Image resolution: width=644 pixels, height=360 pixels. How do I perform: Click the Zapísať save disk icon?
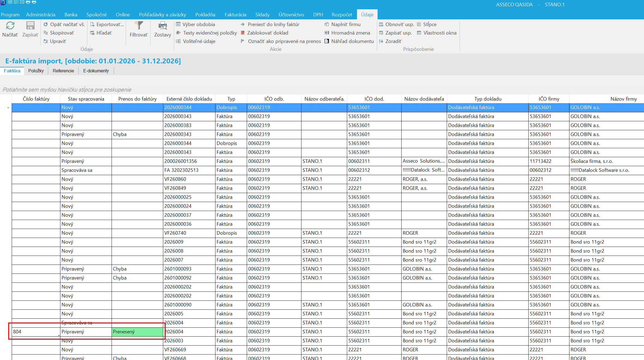tap(30, 26)
